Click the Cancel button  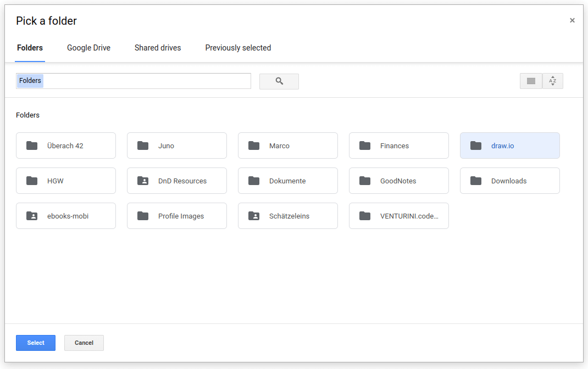(84, 343)
